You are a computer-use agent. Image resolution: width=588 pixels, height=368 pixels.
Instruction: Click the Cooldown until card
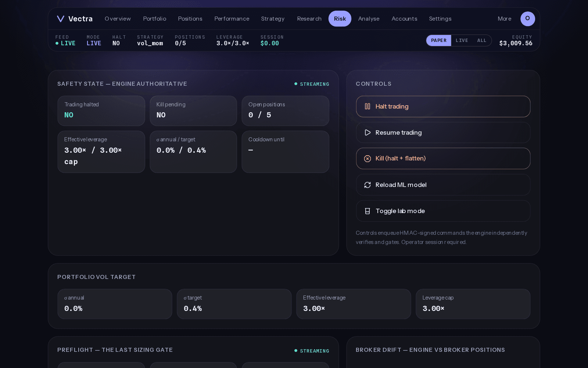[285, 152]
